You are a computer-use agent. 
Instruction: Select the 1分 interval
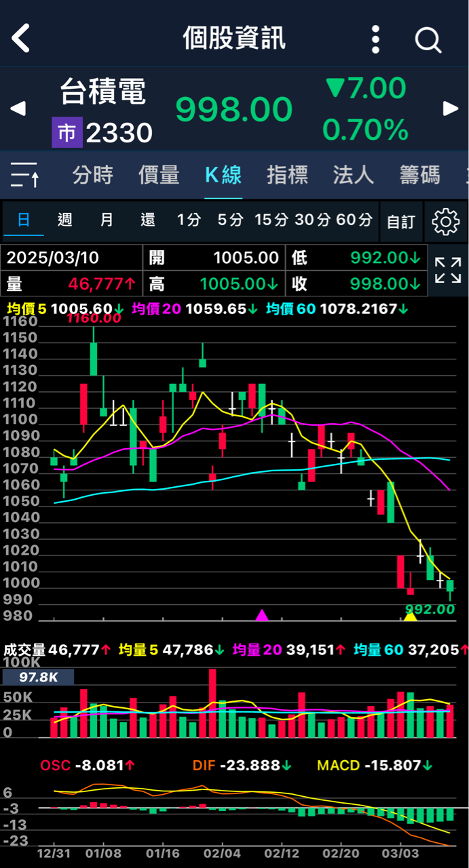(x=189, y=220)
